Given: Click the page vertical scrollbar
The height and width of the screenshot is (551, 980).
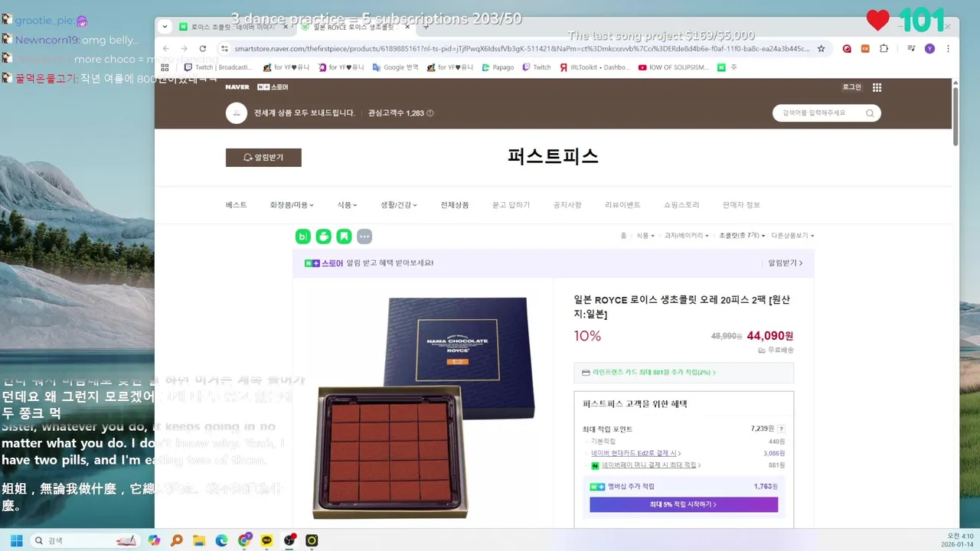Looking at the screenshot, I should point(955,116).
